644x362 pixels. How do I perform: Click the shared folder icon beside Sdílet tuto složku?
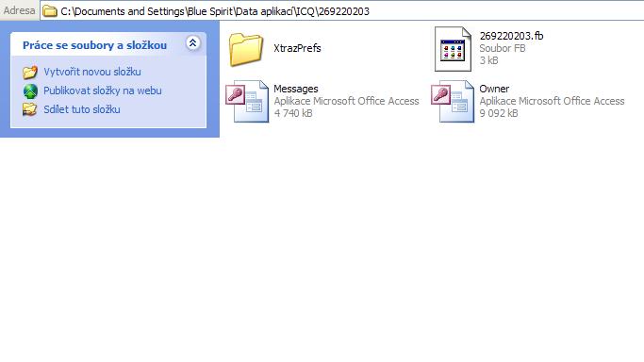[x=29, y=109]
